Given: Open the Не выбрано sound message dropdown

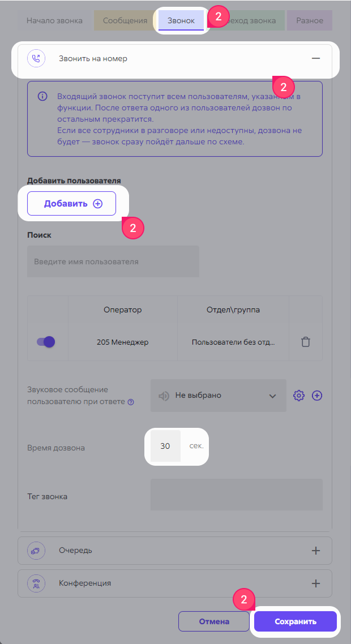Looking at the screenshot, I should pyautogui.click(x=219, y=396).
